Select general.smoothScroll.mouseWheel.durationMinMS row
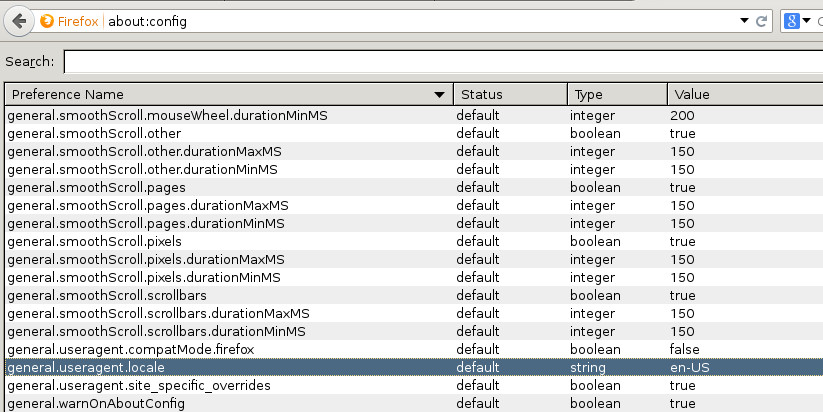 coord(414,115)
